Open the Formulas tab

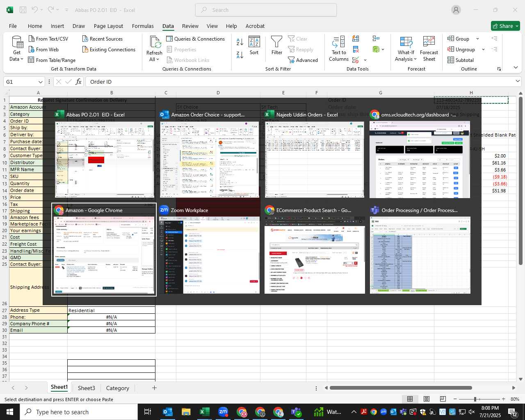tap(143, 26)
